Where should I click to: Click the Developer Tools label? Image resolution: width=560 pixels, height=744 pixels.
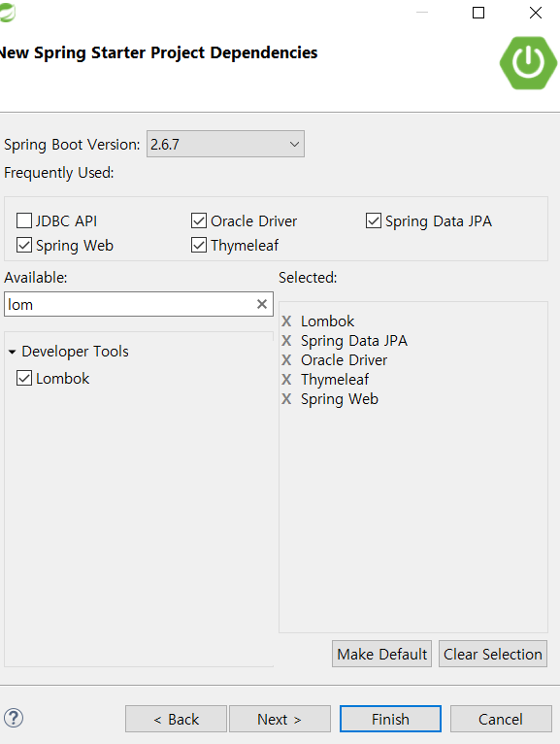click(76, 352)
